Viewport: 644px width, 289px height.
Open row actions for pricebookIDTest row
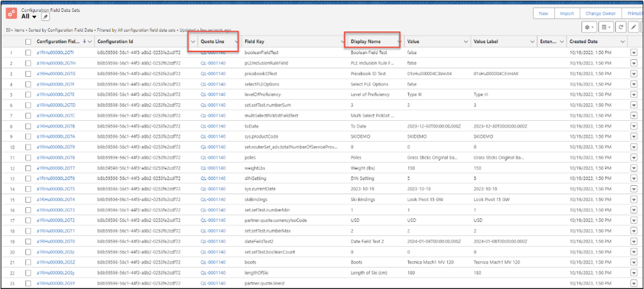633,74
